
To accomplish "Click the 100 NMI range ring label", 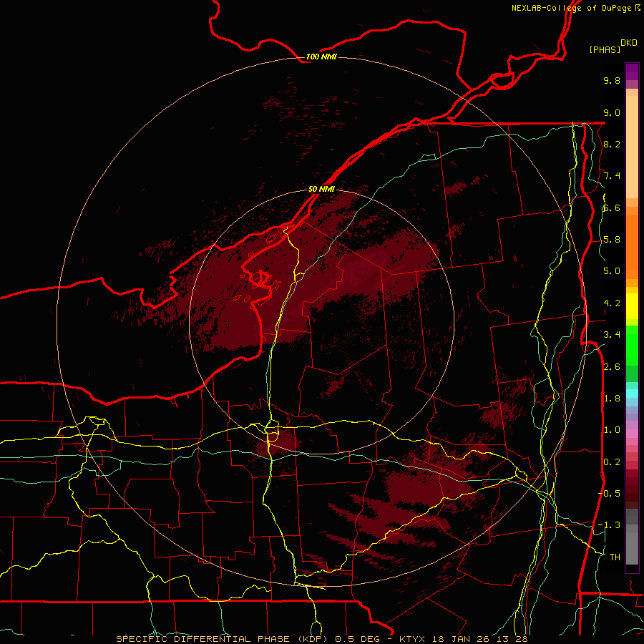I will [x=321, y=57].
